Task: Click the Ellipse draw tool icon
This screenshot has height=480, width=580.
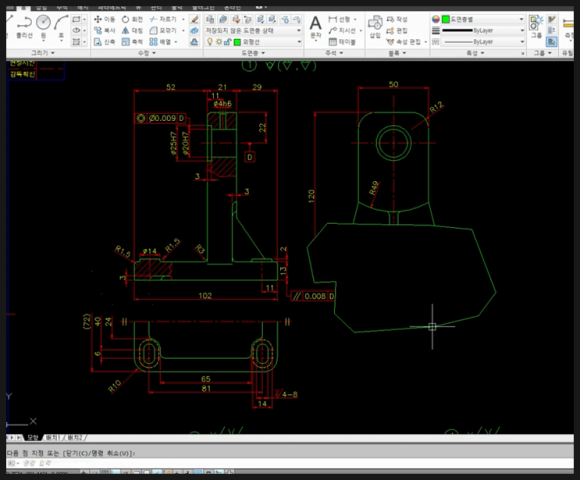Action: click(x=76, y=30)
